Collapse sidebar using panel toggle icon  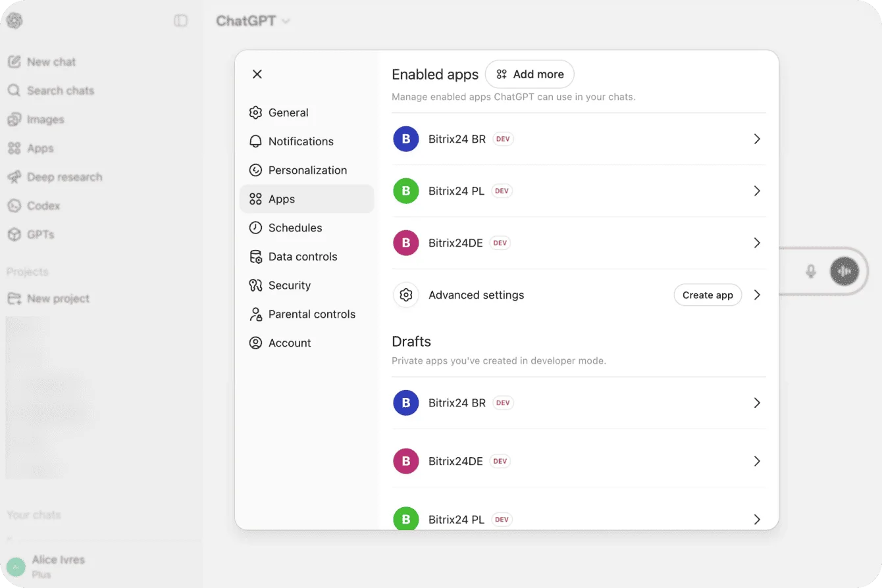click(180, 21)
